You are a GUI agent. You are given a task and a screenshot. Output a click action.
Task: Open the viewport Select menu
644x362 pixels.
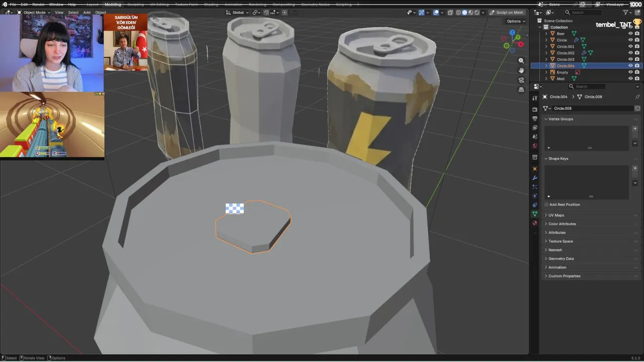73,13
